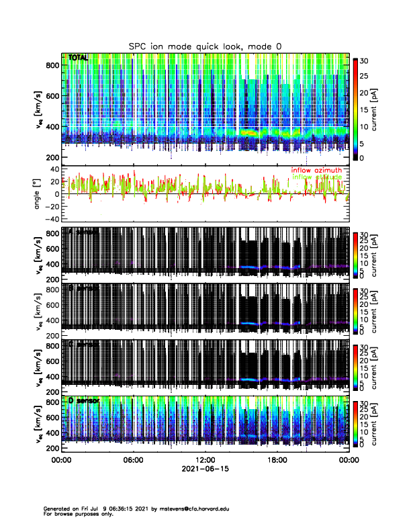Select the TOTAL panel label

coord(78,58)
